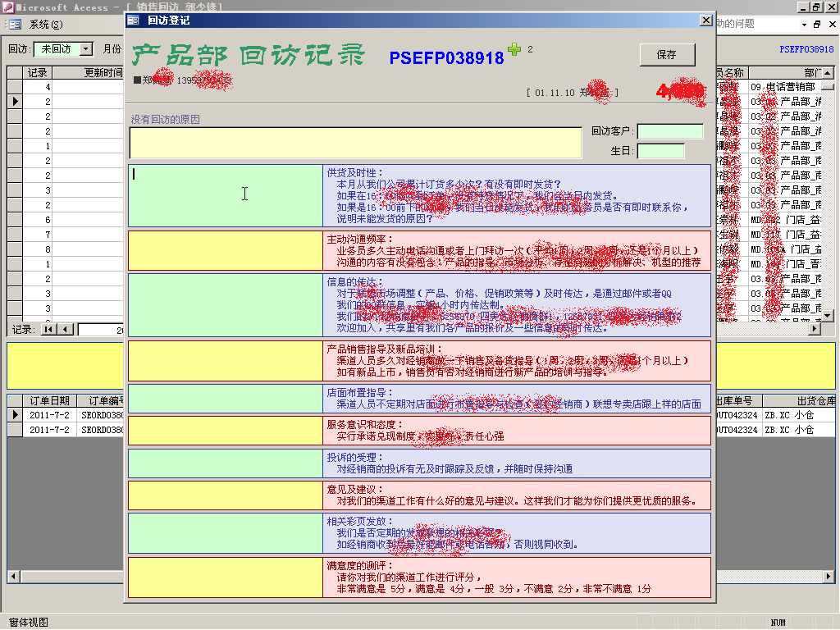The width and height of the screenshot is (840, 630).
Task: Click the green plus icon beside PSEFP038918
Action: pyautogui.click(x=514, y=49)
